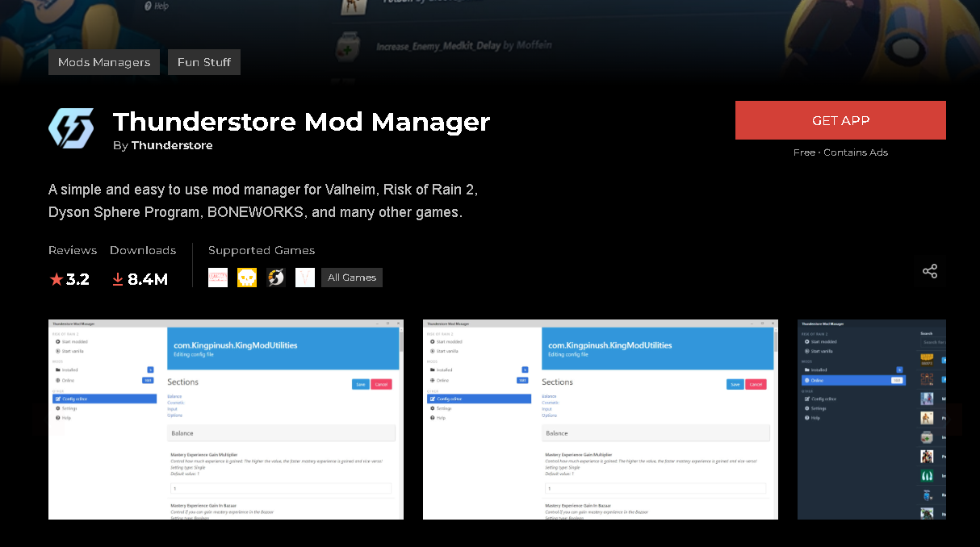Open the Mods Managers category tag
This screenshot has width=980, height=547.
point(104,62)
